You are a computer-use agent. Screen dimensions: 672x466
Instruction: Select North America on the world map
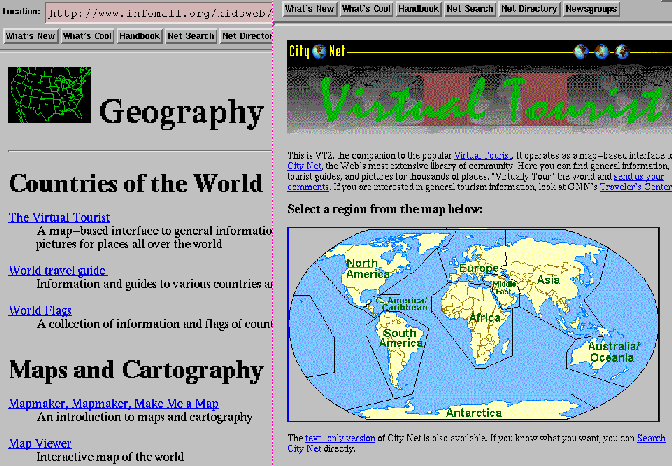click(x=367, y=269)
